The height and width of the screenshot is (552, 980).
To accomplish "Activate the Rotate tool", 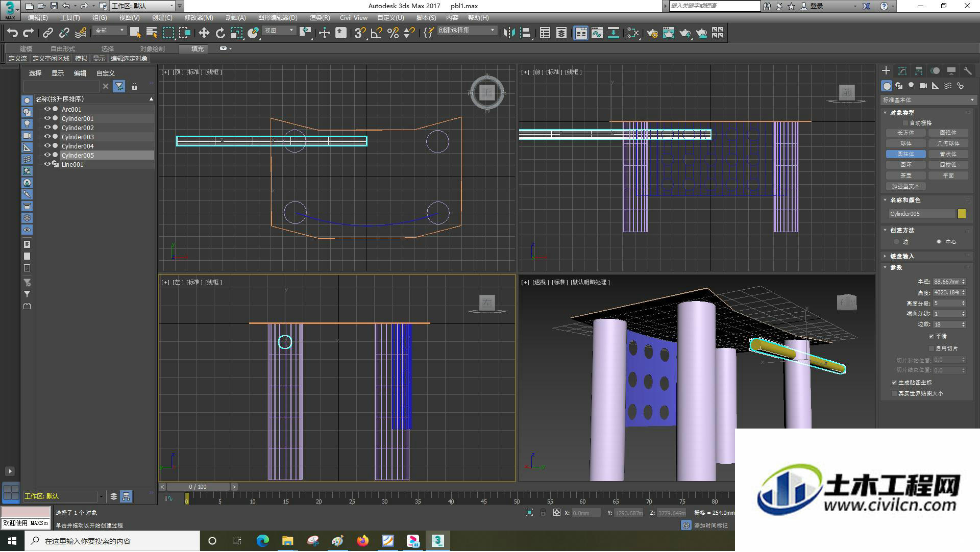I will (x=220, y=33).
